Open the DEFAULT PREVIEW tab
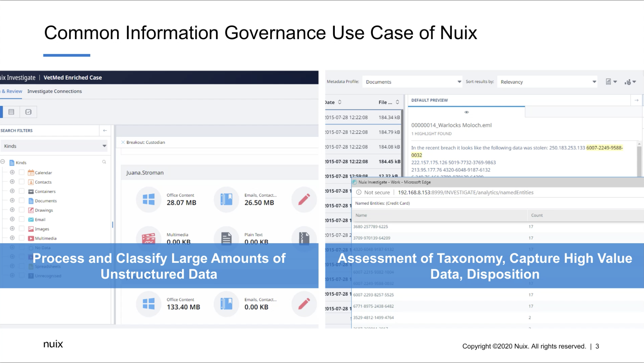The image size is (644, 363). pos(429,100)
